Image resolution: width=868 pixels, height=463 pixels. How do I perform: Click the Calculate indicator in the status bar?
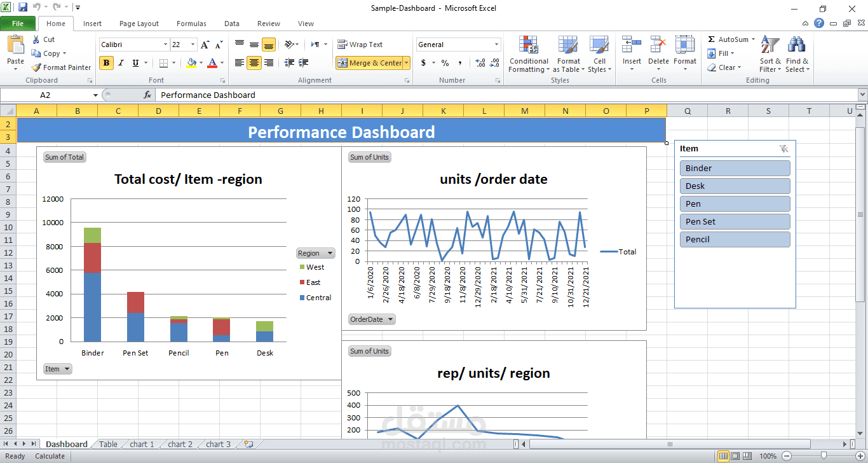pos(50,456)
